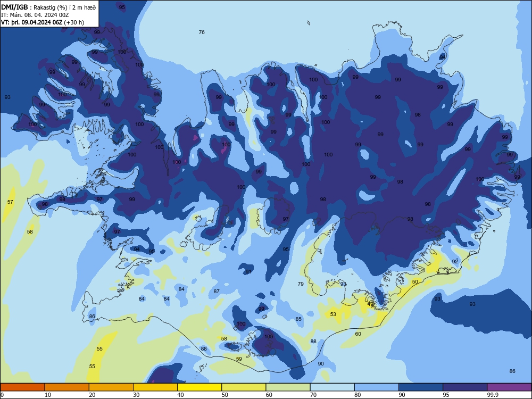Click the map value '91' on the map
This screenshot has width=532, height=399.
click(248, 271)
